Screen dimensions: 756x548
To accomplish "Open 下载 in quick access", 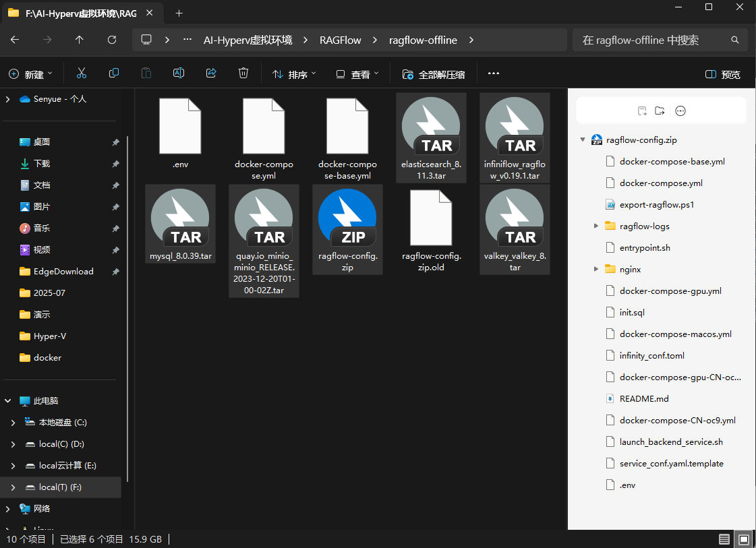I will coord(41,163).
